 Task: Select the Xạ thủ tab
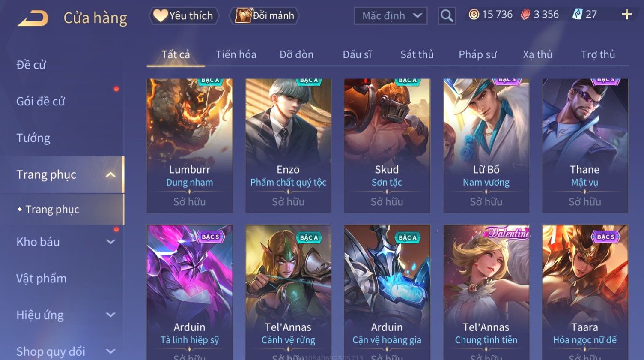(x=537, y=54)
